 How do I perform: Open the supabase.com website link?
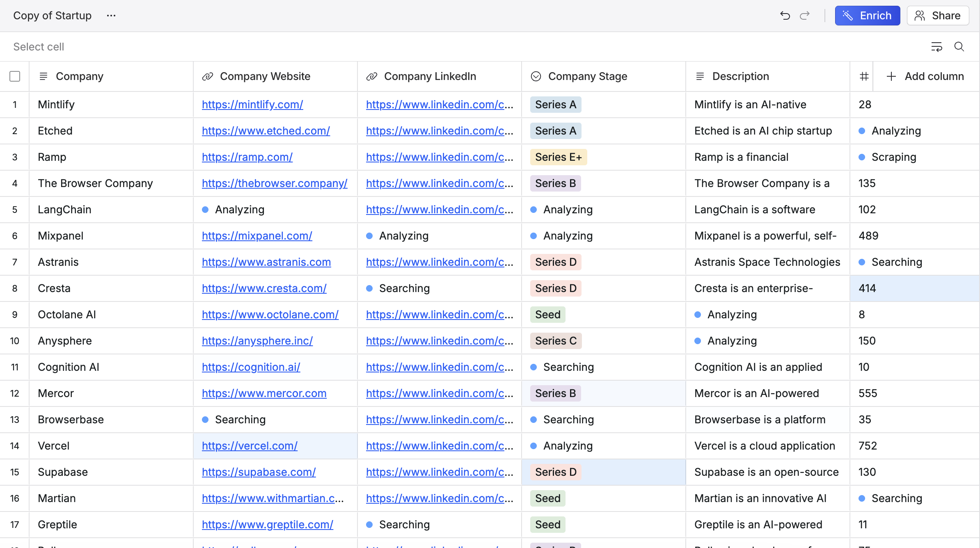tap(259, 472)
